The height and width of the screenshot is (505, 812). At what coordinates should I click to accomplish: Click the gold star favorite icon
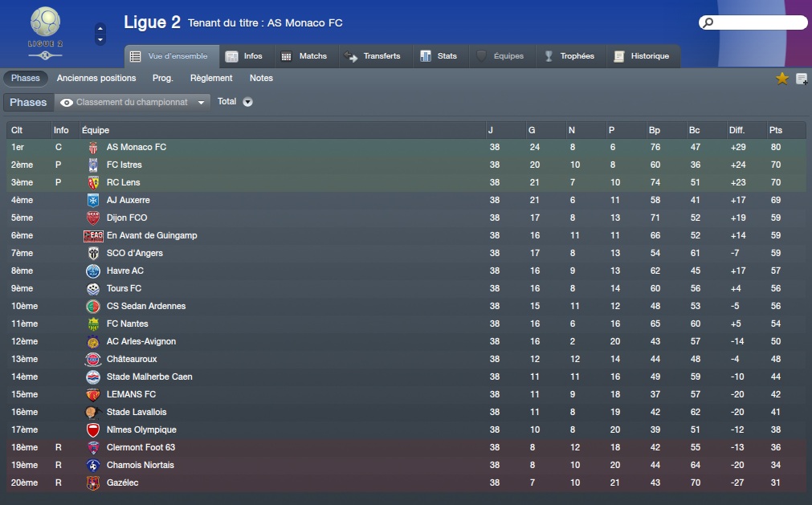click(782, 78)
